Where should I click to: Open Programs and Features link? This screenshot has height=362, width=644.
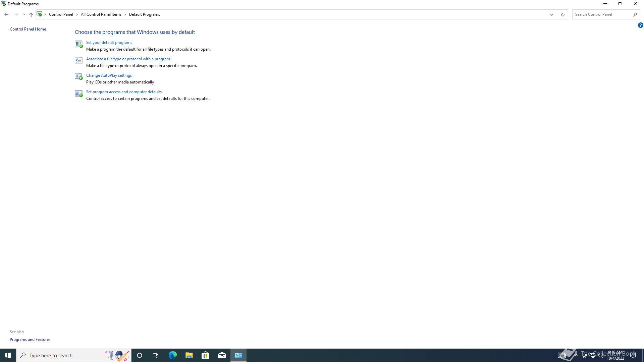coord(30,340)
